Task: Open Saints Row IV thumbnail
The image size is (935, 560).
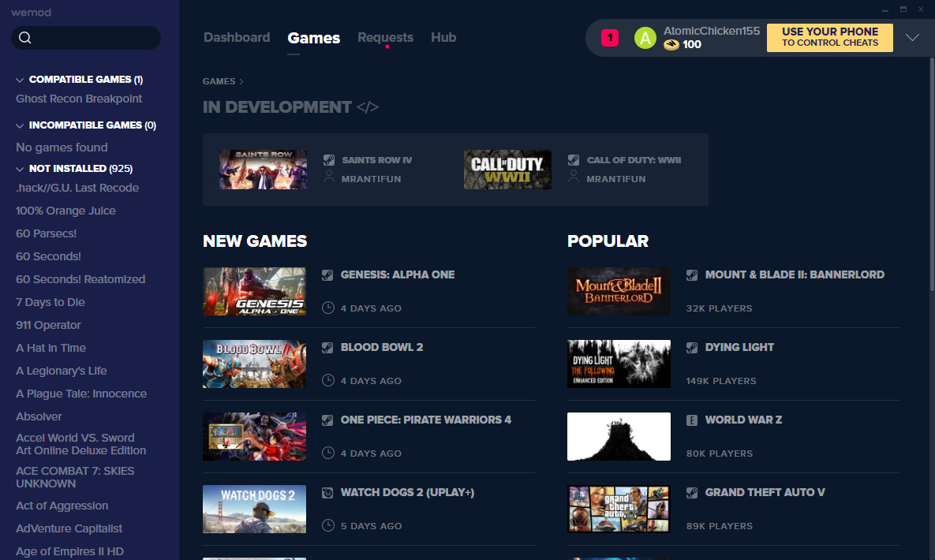Action: tap(263, 170)
